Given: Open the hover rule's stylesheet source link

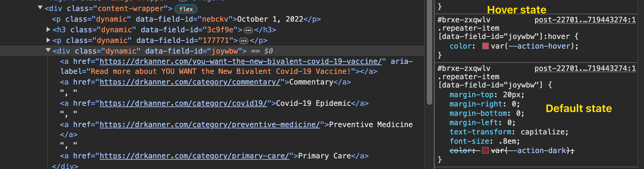Looking at the screenshot, I should [x=585, y=20].
